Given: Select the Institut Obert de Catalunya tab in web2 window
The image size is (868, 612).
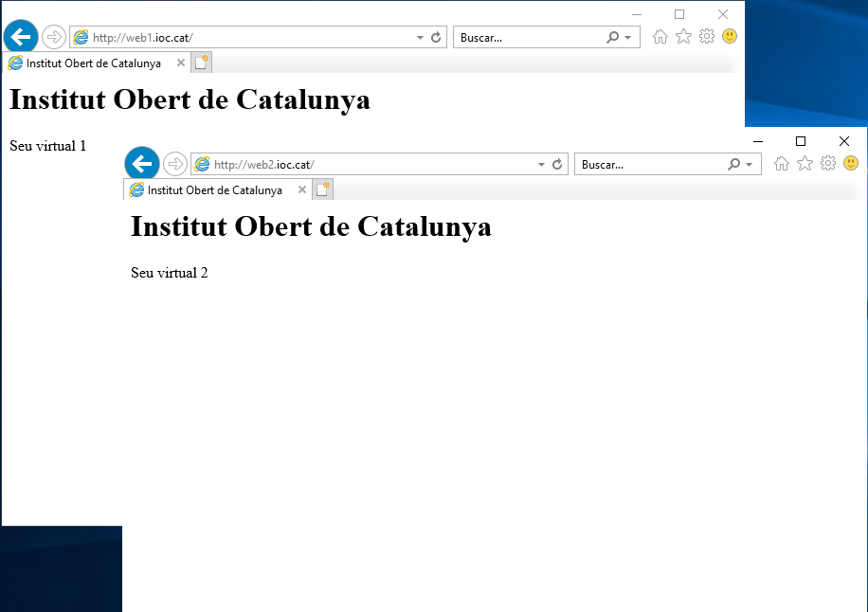Looking at the screenshot, I should click(214, 190).
